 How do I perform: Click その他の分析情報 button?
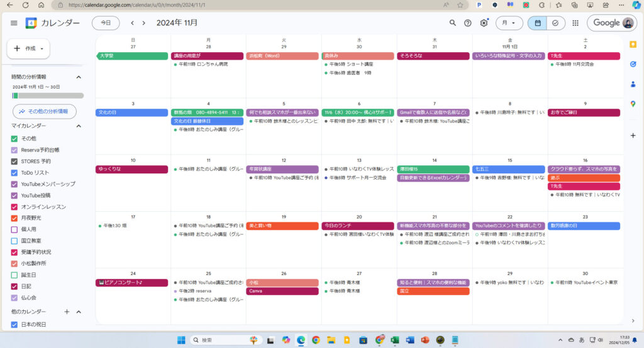click(x=44, y=111)
